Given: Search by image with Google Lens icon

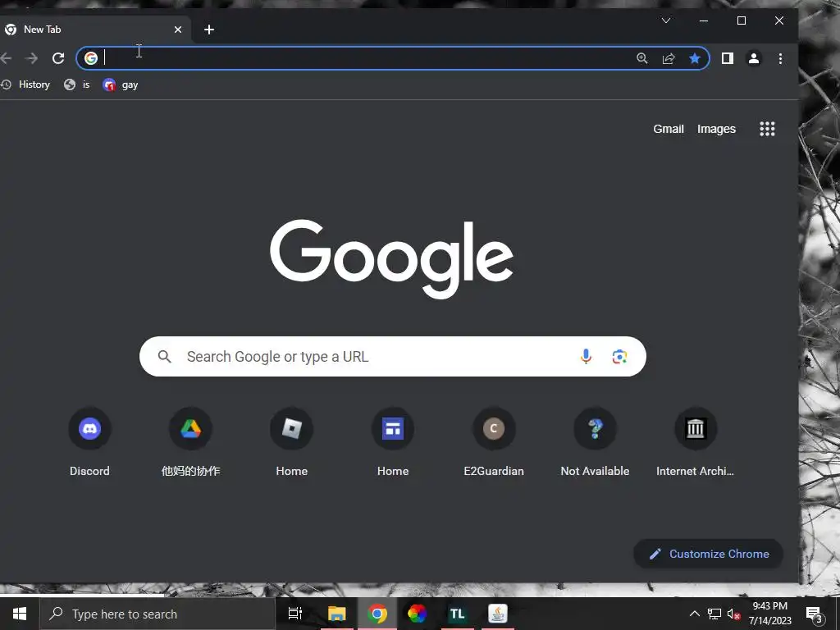Looking at the screenshot, I should [x=619, y=356].
